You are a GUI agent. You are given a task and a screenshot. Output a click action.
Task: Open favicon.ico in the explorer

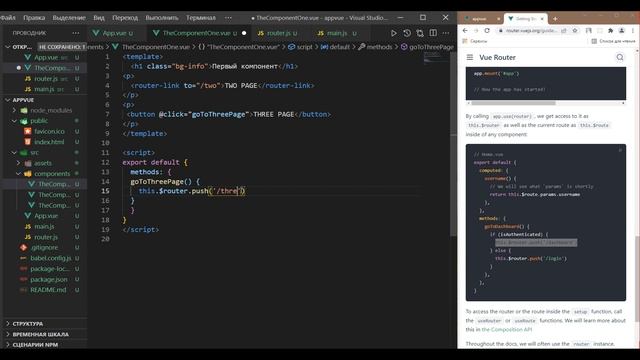click(49, 131)
